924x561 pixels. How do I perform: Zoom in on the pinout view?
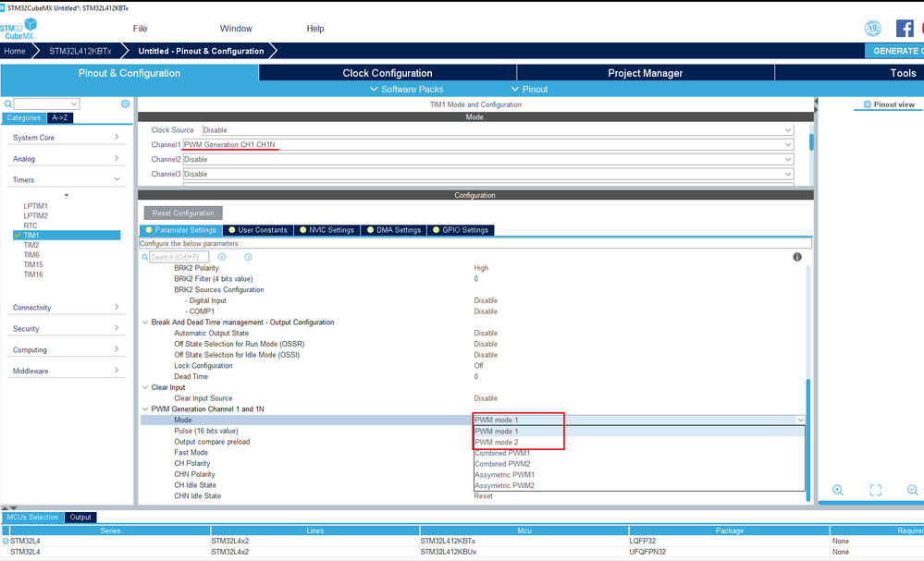click(838, 490)
